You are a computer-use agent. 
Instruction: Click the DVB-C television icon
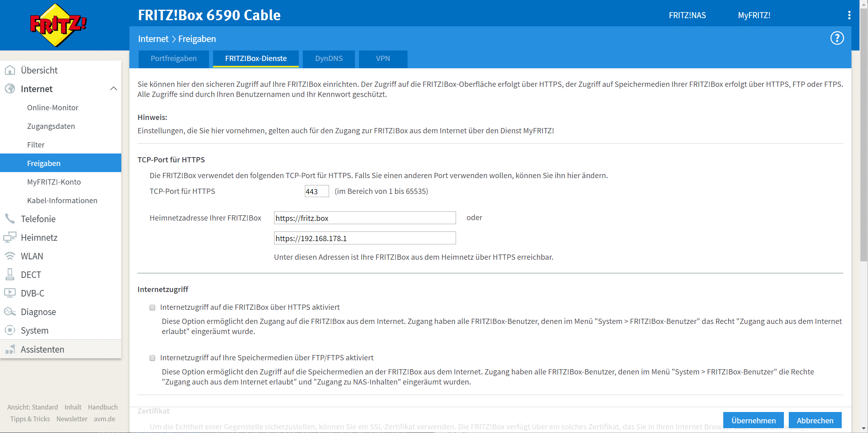10,293
